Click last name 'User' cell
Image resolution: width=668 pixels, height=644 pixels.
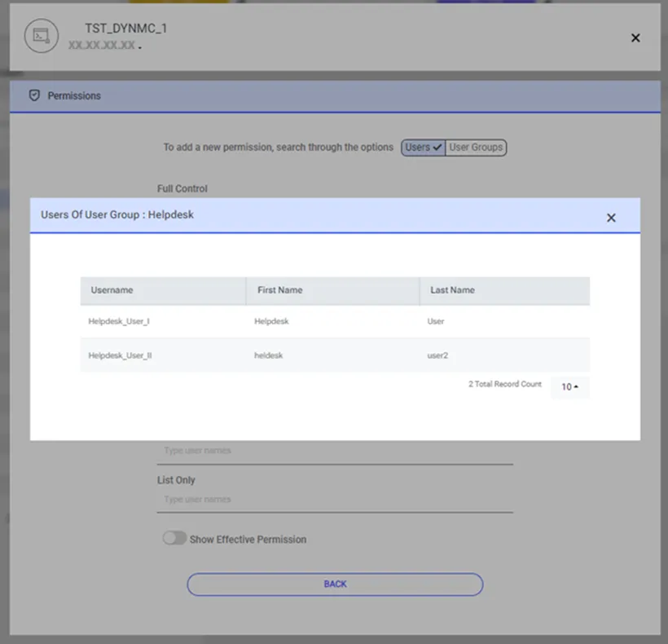coord(435,321)
